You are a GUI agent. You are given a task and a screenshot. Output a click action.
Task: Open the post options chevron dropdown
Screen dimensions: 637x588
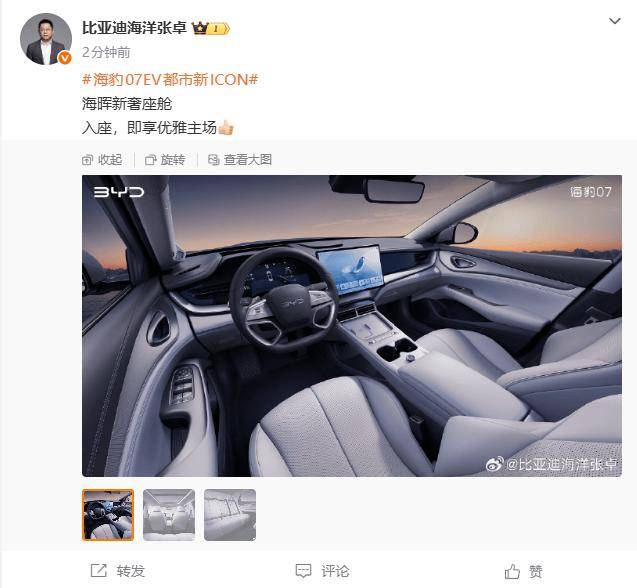click(x=615, y=21)
